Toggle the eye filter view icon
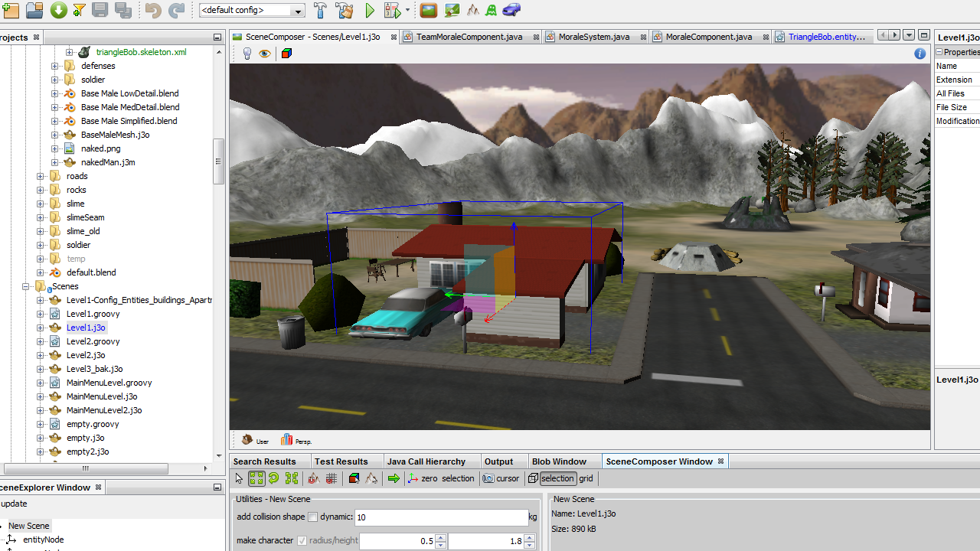The height and width of the screenshot is (551, 980). click(x=265, y=54)
